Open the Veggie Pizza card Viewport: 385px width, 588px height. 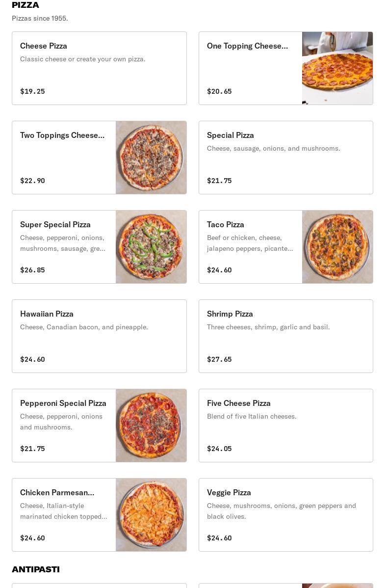(285, 515)
